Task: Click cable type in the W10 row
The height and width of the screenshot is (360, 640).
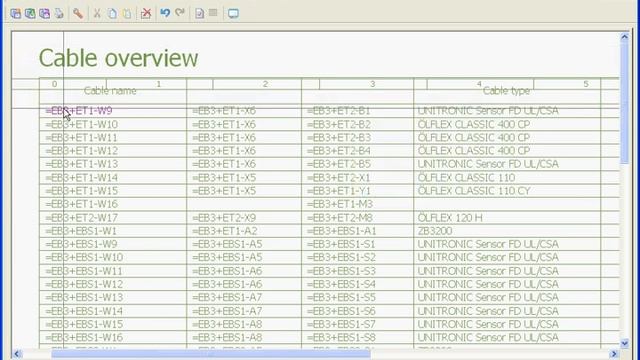Action: [x=474, y=124]
